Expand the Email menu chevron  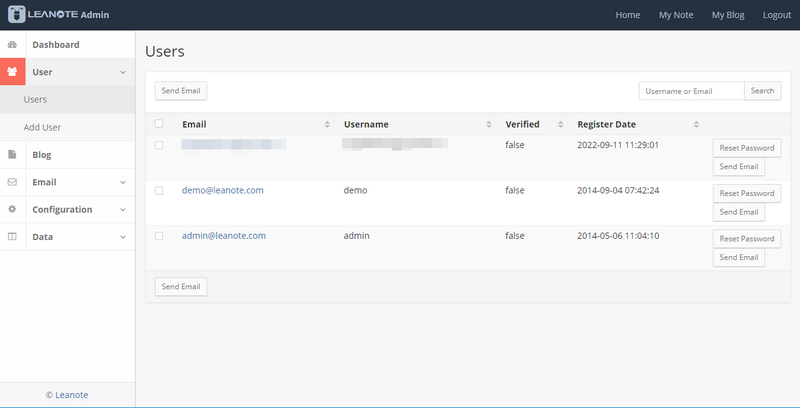click(x=123, y=183)
